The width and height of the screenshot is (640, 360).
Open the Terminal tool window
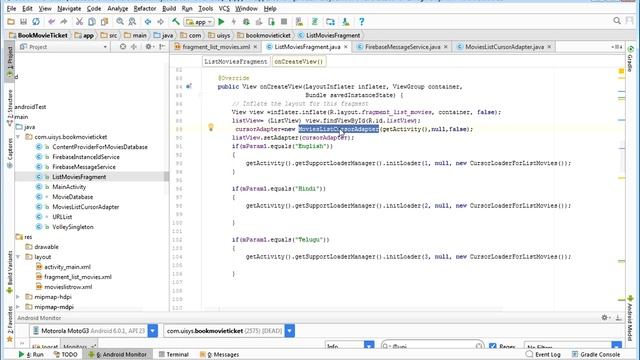173,354
